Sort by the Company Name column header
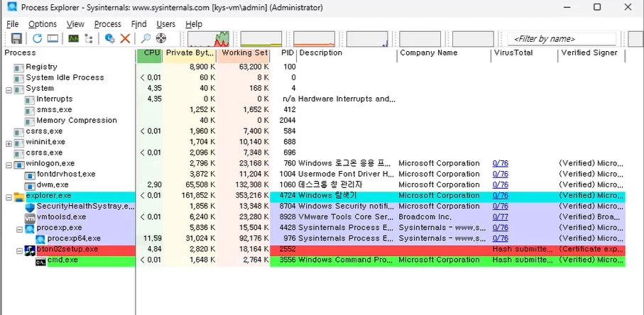The height and width of the screenshot is (315, 644). tap(444, 53)
